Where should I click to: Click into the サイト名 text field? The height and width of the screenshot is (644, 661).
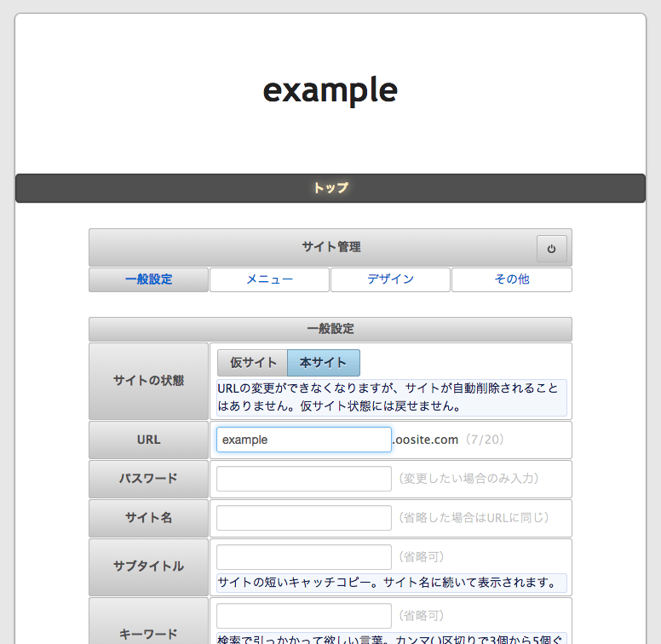tap(303, 518)
